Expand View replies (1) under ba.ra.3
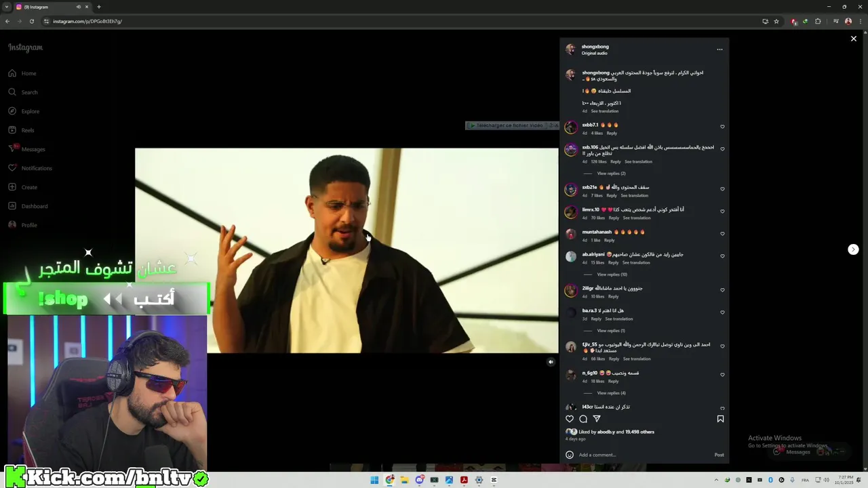Image resolution: width=868 pixels, height=488 pixels. (x=611, y=331)
